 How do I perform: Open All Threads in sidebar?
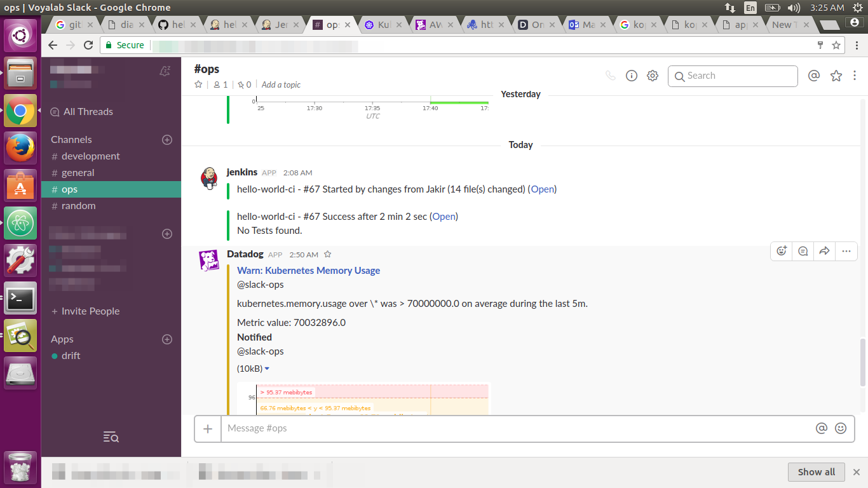click(81, 111)
